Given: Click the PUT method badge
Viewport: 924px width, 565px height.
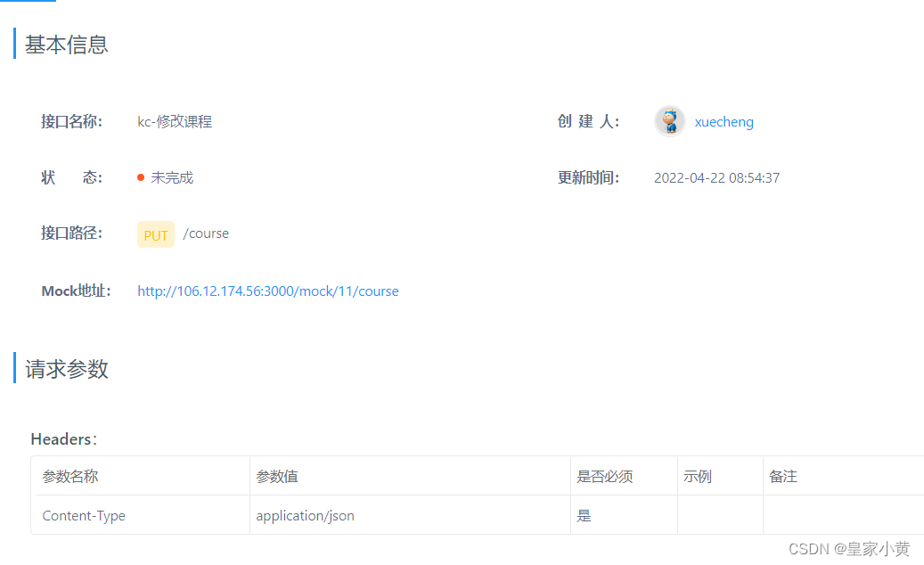Looking at the screenshot, I should pyautogui.click(x=155, y=233).
